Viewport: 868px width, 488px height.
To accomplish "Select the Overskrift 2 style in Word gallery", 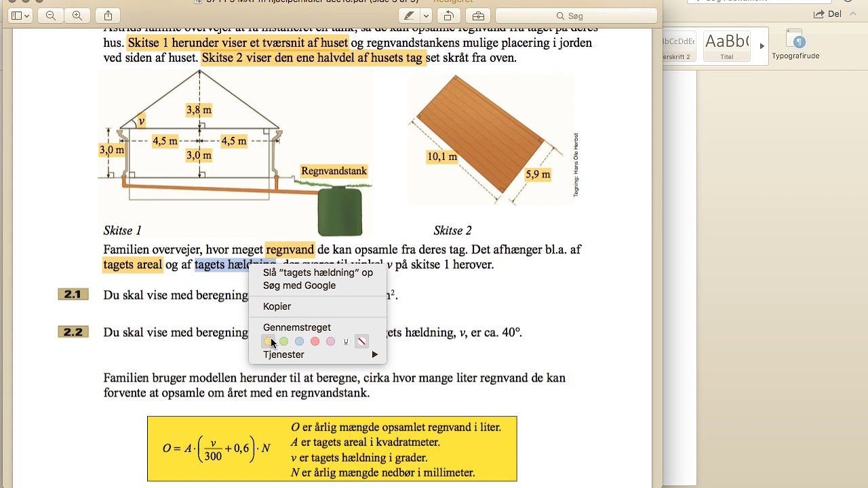I will tap(679, 46).
